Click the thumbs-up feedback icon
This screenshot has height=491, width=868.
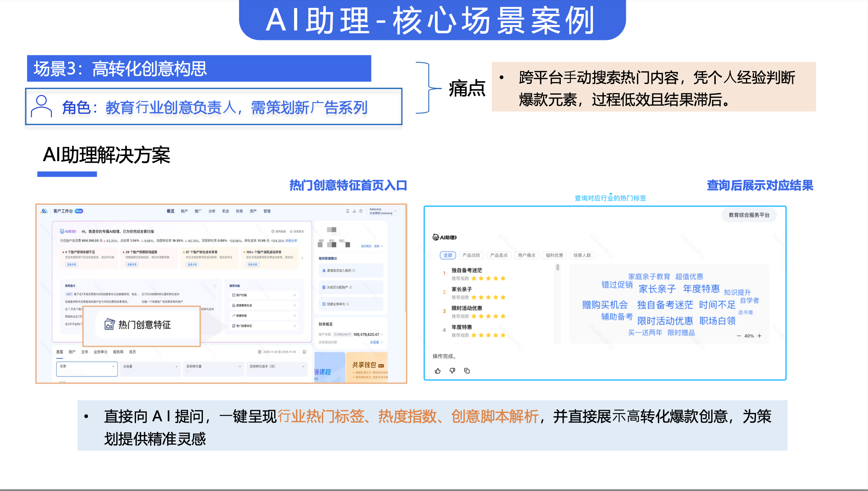(x=438, y=371)
